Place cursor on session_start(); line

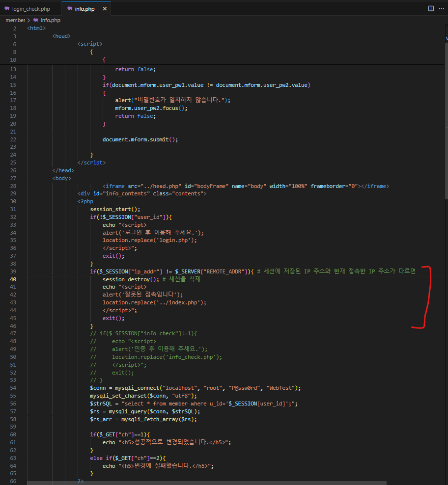[115, 210]
